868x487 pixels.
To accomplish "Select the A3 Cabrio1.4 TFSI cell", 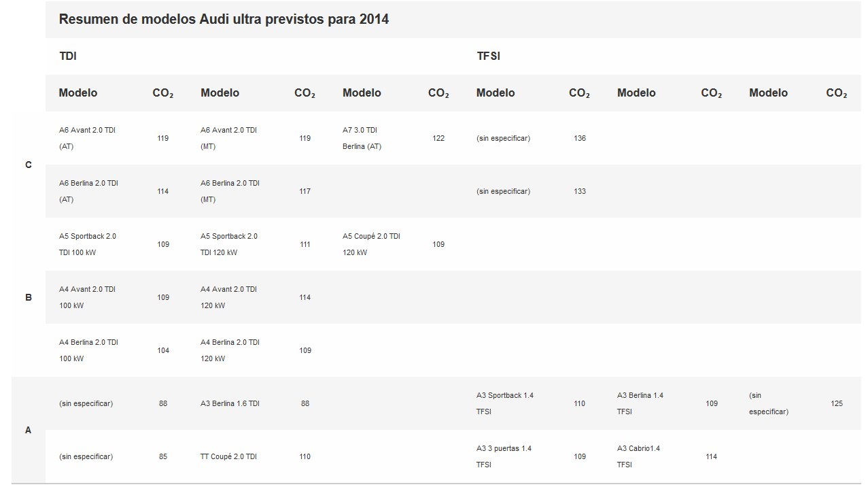I will [638, 456].
